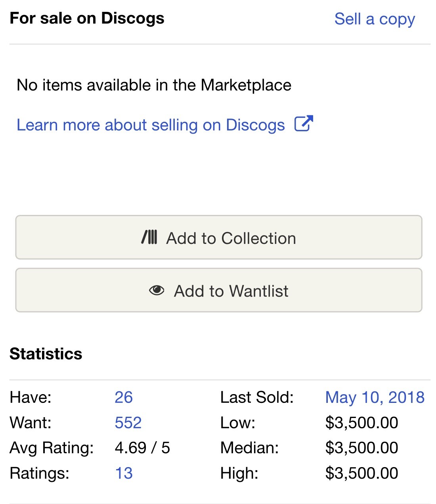Click the Ratings label
Screen dimensions: 436x504
39,473
